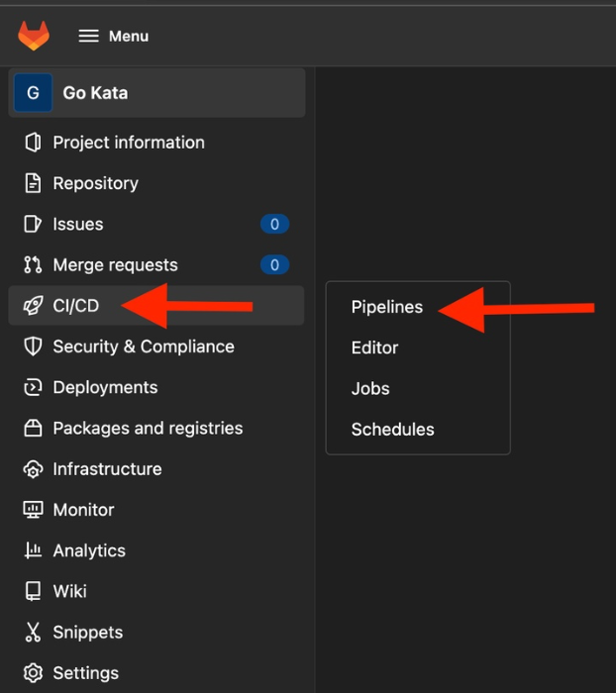Click the Packages and registries icon

coord(33,429)
